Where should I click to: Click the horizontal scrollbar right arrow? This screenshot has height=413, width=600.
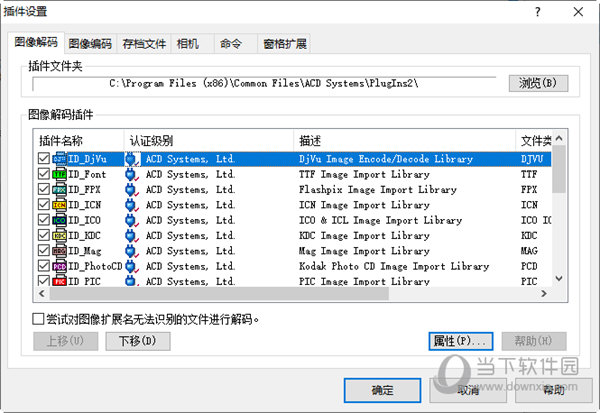click(544, 294)
